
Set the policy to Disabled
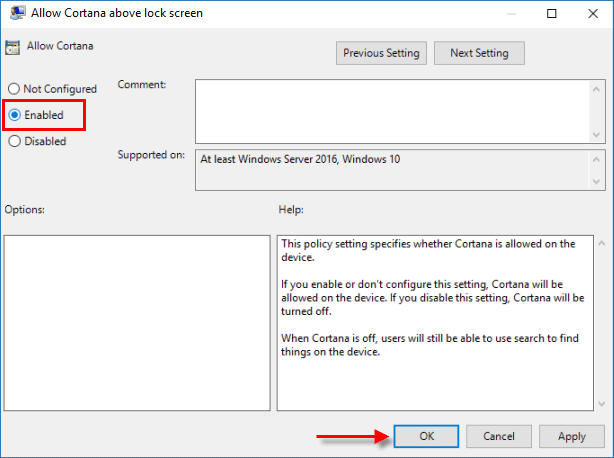click(x=14, y=141)
